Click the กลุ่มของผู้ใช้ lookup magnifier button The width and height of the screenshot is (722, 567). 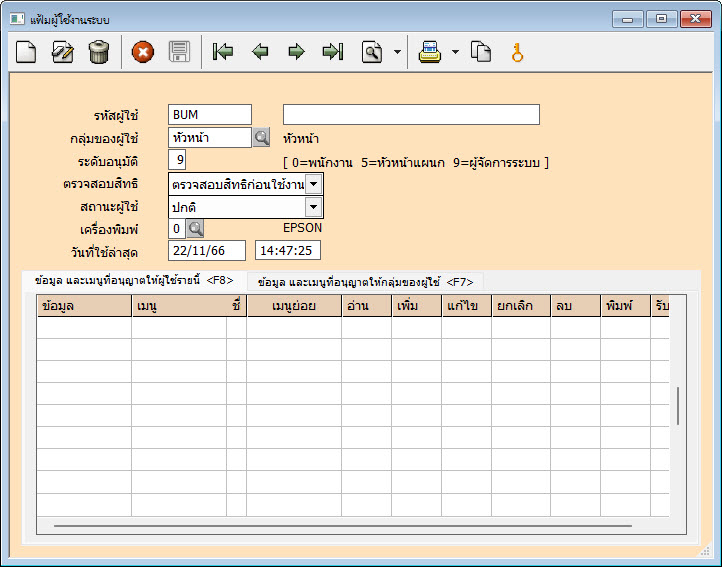click(261, 138)
